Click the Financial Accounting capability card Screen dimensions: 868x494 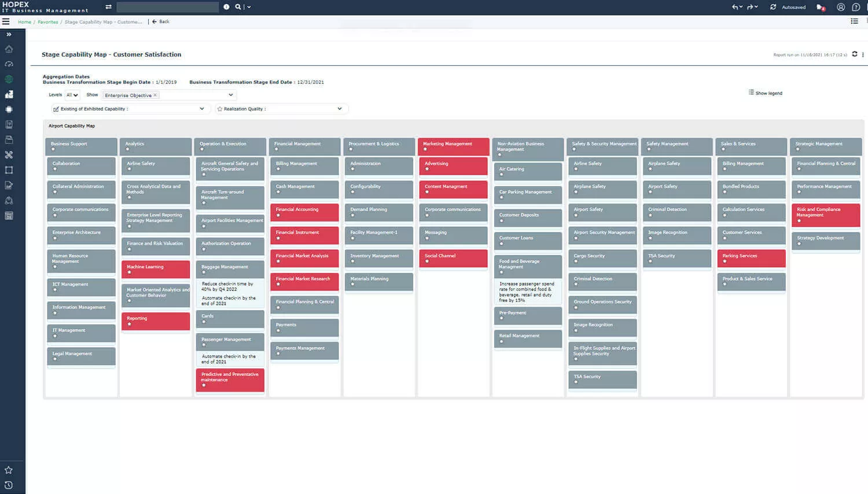coord(304,212)
